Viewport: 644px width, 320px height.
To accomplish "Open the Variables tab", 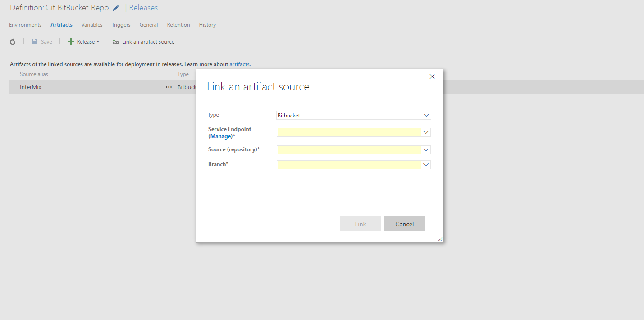I will pyautogui.click(x=92, y=25).
